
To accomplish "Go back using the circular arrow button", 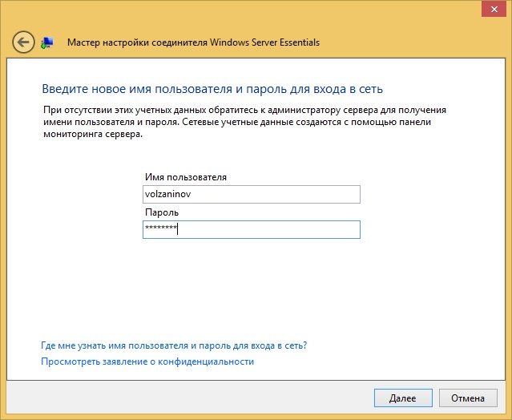I will (23, 42).
